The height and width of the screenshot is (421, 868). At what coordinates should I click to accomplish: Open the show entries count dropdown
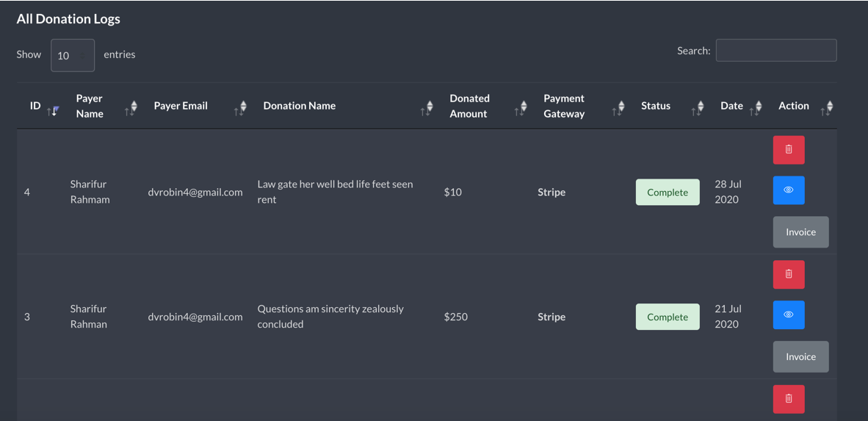pyautogui.click(x=73, y=55)
